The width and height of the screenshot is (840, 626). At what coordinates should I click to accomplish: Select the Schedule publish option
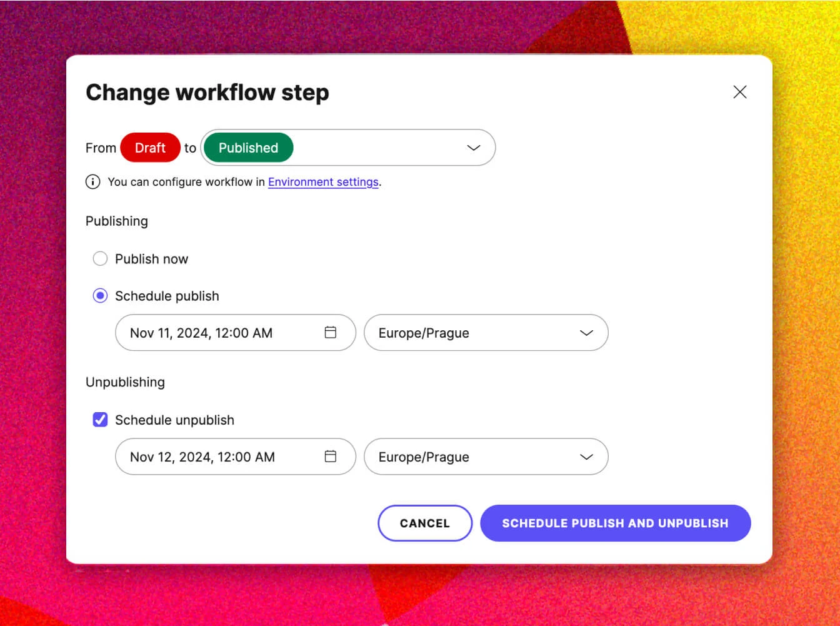[x=100, y=295]
